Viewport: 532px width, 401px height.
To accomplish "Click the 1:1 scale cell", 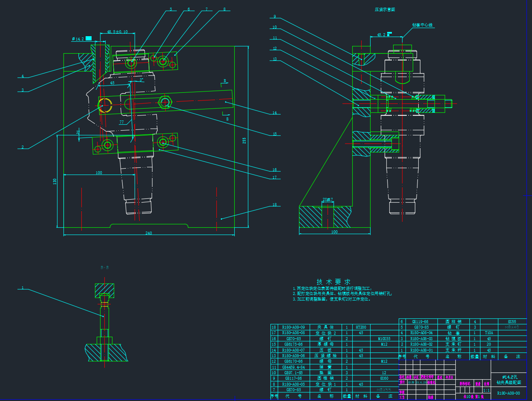I will pyautogui.click(x=486, y=390).
